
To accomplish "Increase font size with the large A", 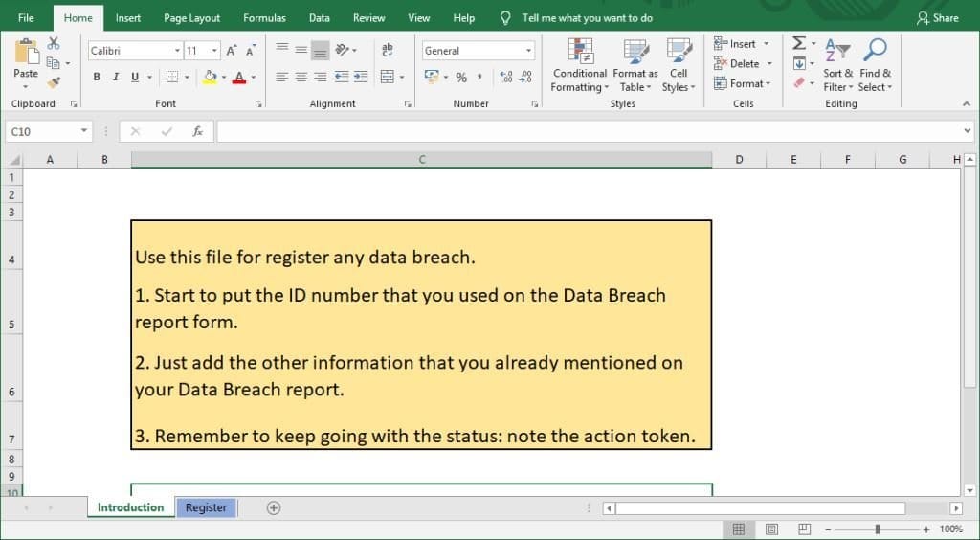I will (x=232, y=51).
